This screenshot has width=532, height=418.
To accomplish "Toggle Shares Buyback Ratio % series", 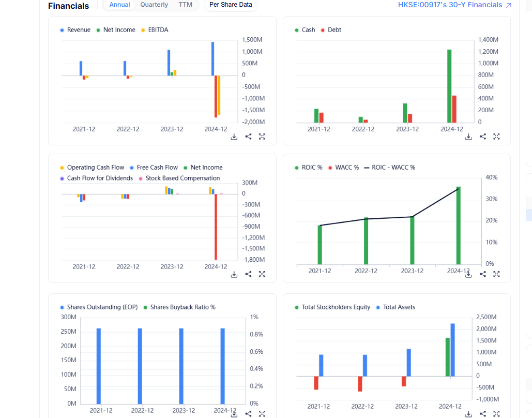I will tap(179, 307).
